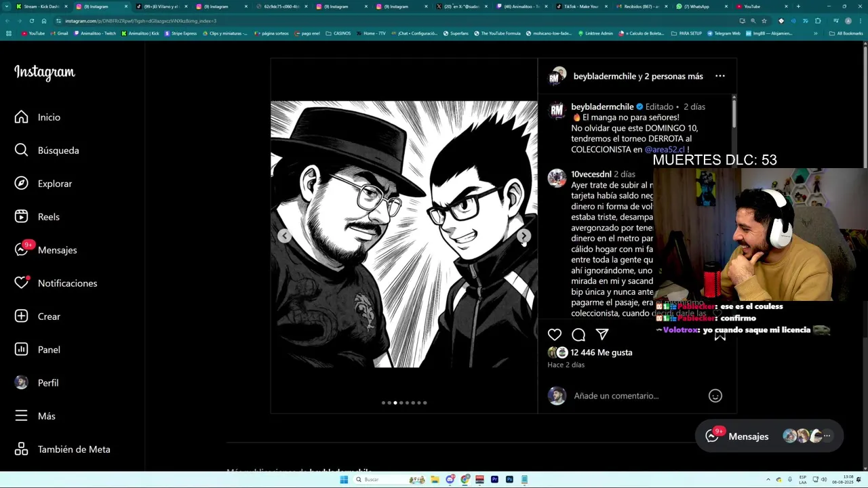Open 10vecesdnl commenter profile
The width and height of the screenshot is (868, 488).
point(591,174)
